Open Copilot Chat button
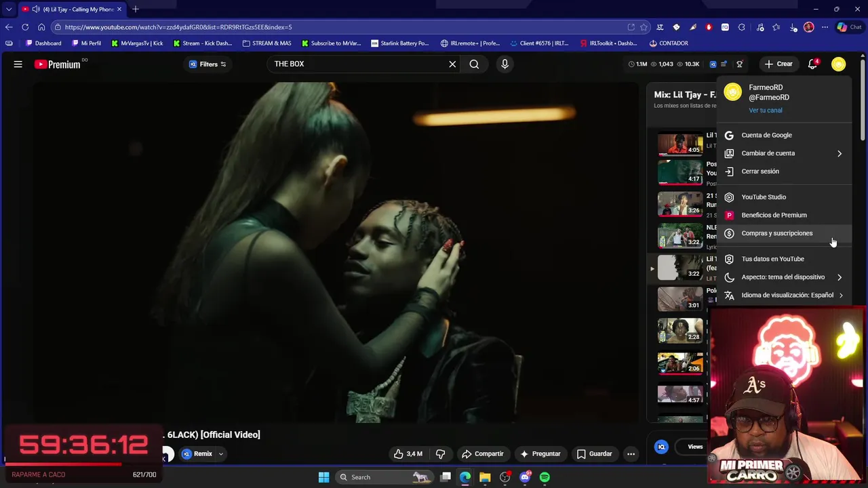 pyautogui.click(x=849, y=27)
